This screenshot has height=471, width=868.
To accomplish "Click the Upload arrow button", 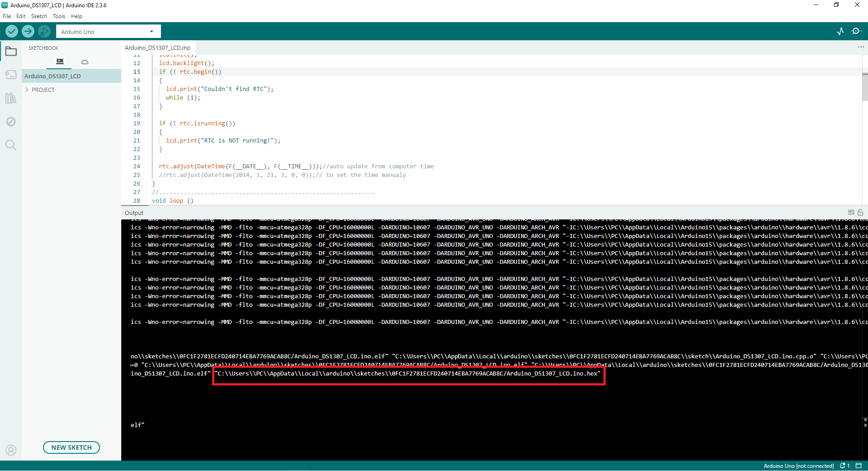I will coord(28,31).
